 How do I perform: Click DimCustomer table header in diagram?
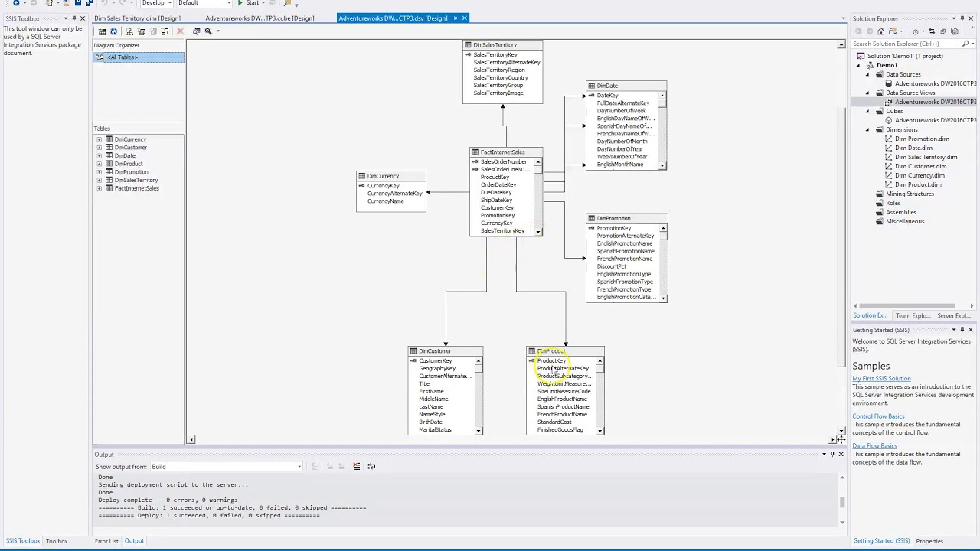(445, 351)
